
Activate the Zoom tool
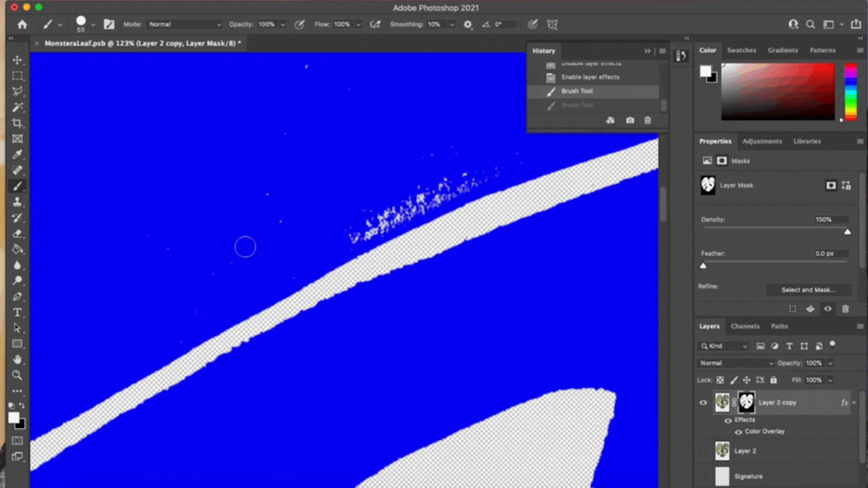pyautogui.click(x=17, y=375)
